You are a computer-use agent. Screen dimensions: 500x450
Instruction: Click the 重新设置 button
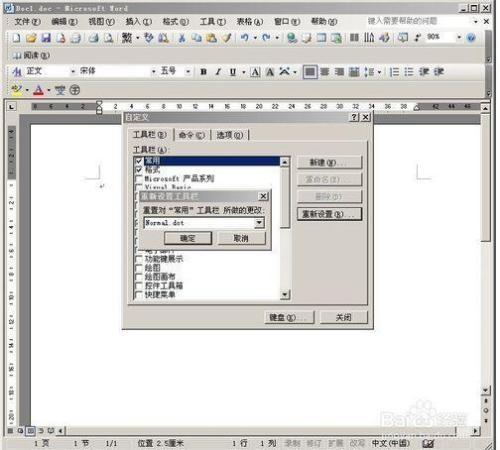coord(329,214)
